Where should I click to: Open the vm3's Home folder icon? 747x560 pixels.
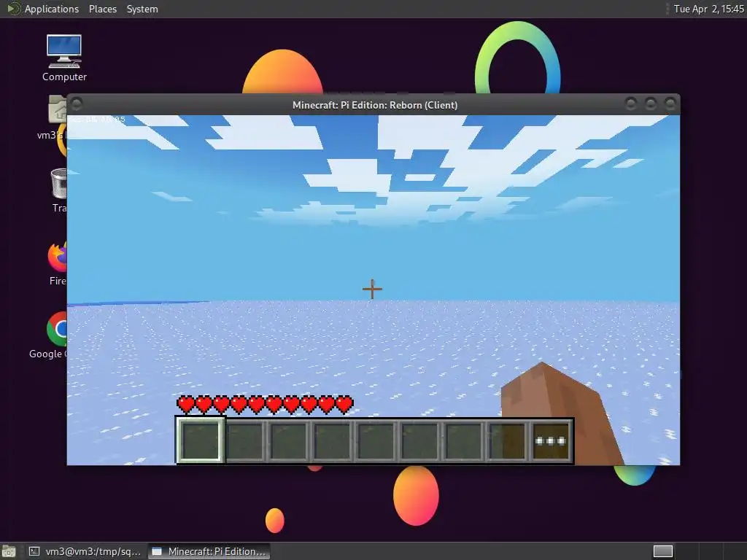[x=53, y=117]
